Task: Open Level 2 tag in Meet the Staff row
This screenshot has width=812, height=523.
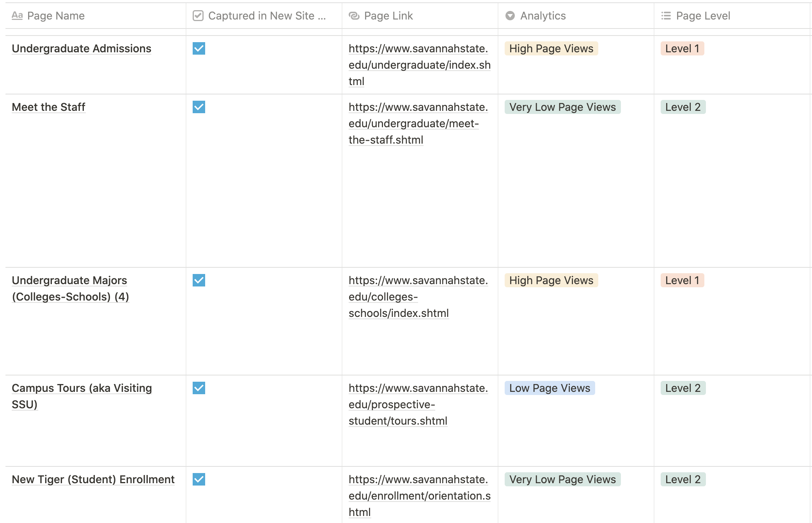Action: click(683, 107)
